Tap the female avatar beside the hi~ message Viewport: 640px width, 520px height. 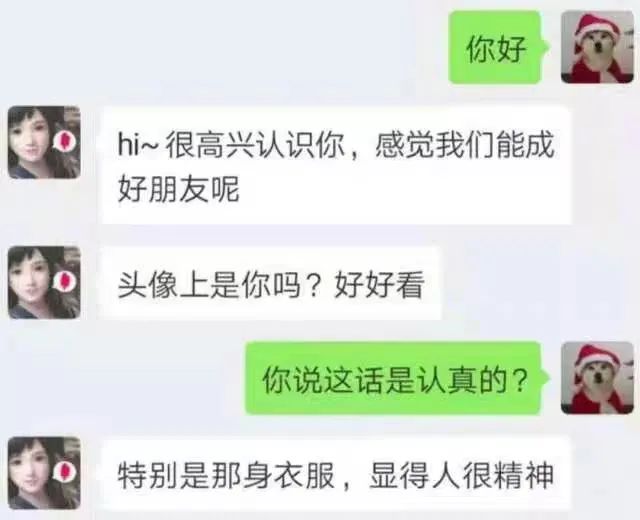click(x=44, y=142)
